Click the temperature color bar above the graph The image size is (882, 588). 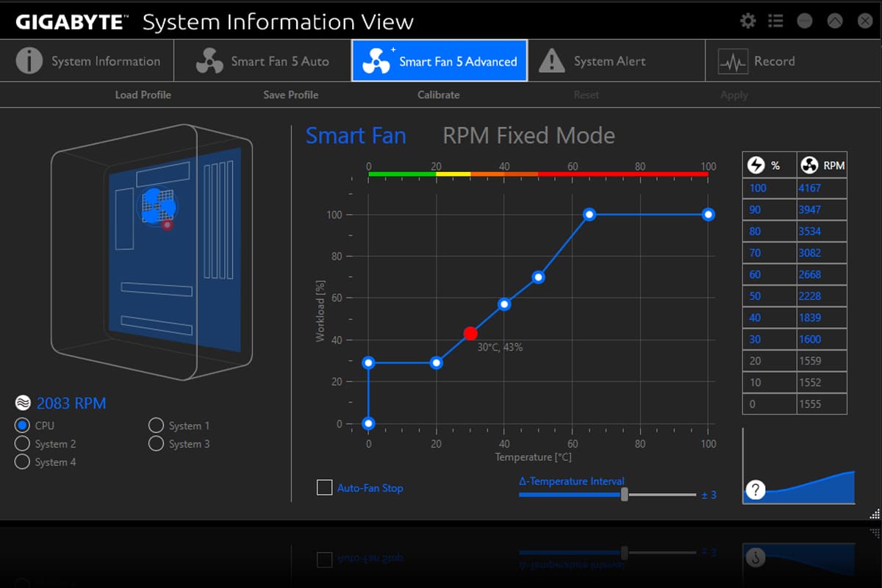(x=538, y=174)
